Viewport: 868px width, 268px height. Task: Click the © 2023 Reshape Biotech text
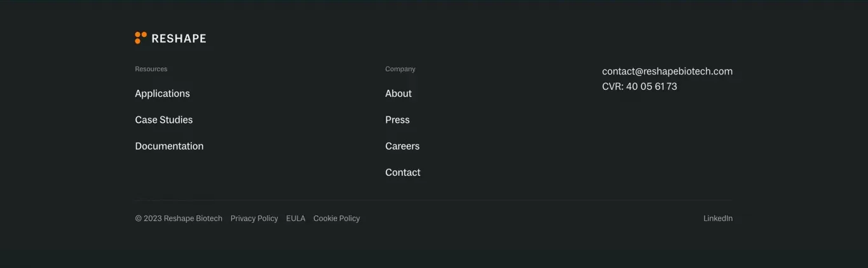[x=179, y=218]
